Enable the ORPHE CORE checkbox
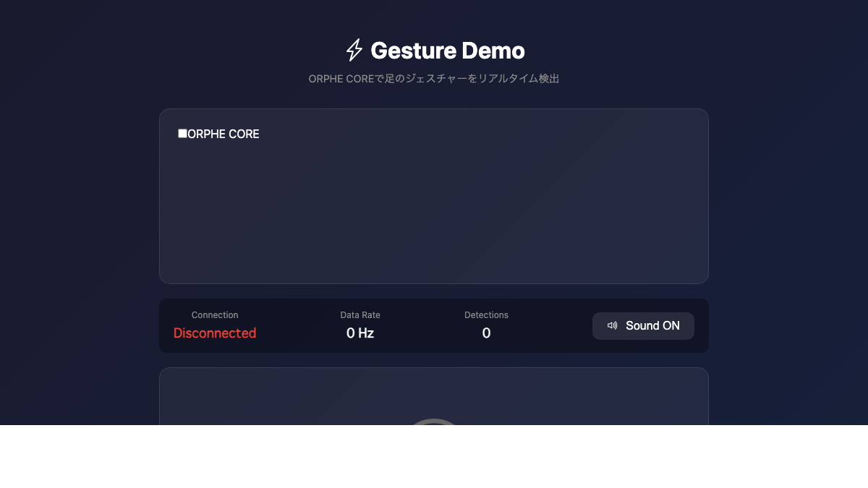Image resolution: width=868 pixels, height=488 pixels. click(182, 134)
